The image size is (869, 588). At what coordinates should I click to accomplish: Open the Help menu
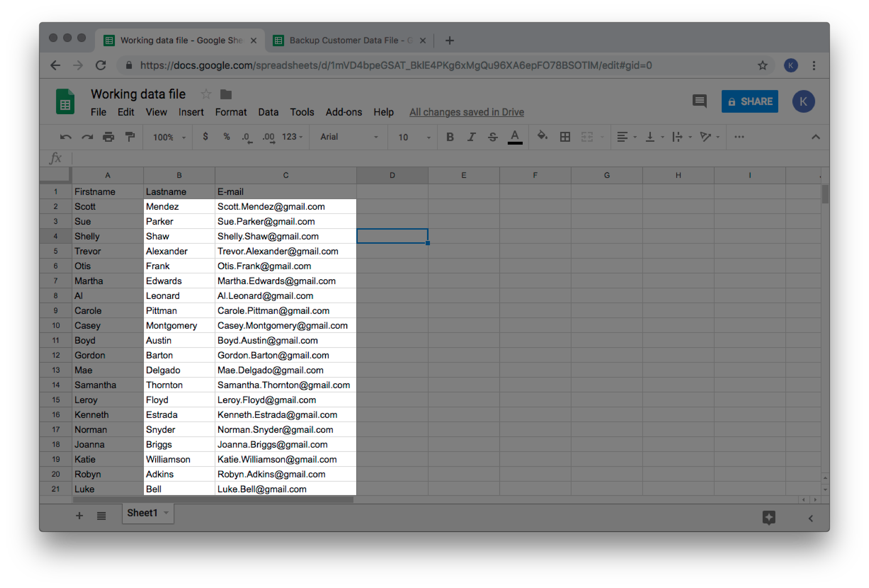(383, 112)
